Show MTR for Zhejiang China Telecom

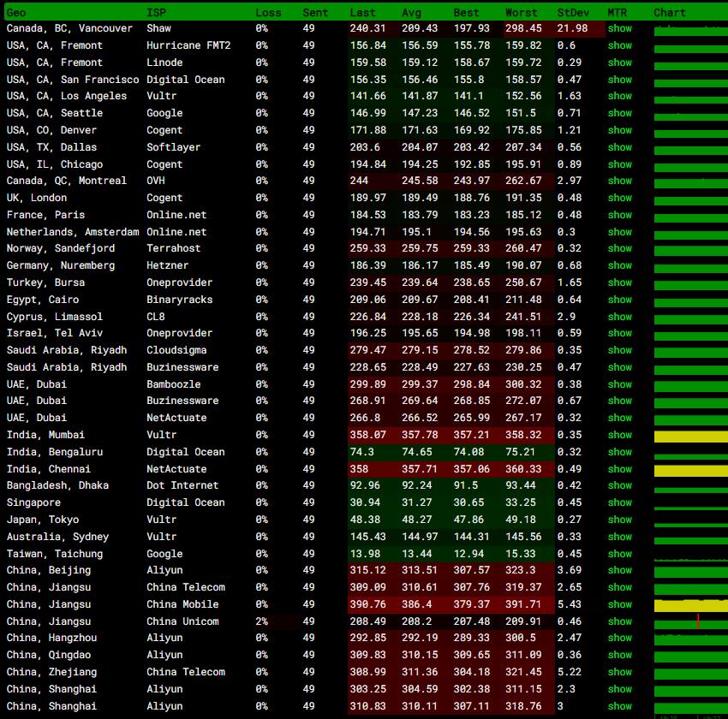(x=619, y=673)
